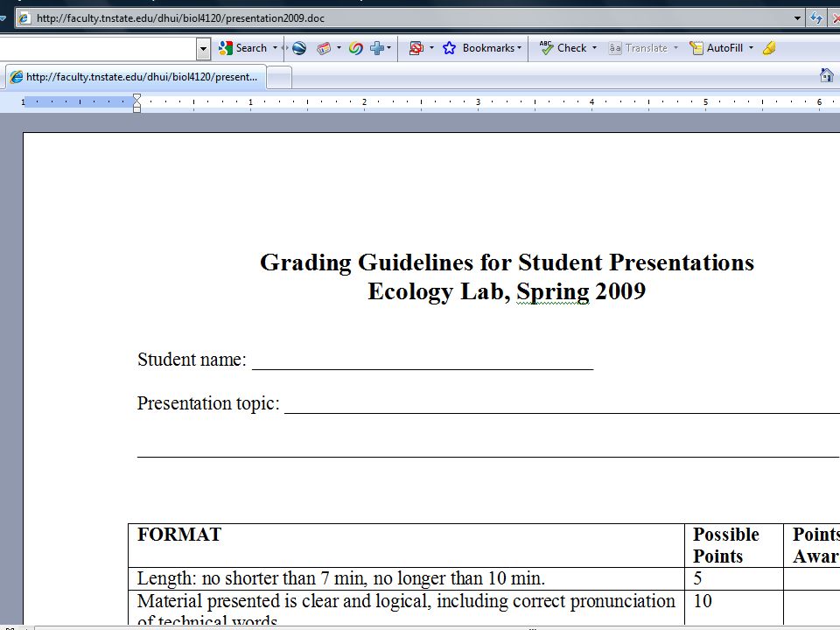Click the blue plus toolbar icon
The width and height of the screenshot is (840, 630).
point(377,48)
